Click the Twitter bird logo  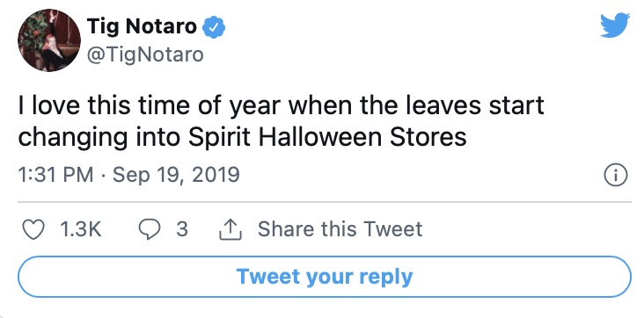click(614, 25)
